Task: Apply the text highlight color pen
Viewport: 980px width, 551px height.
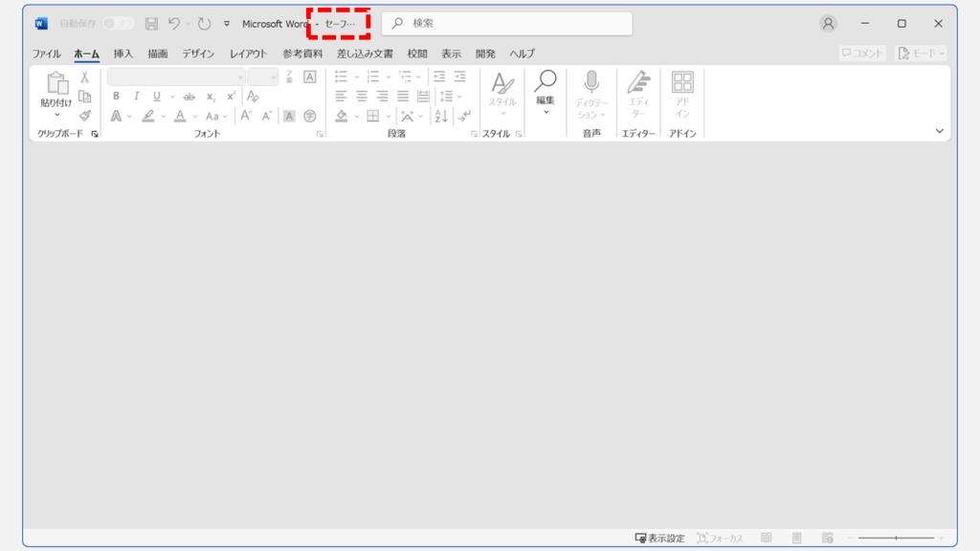Action: [148, 116]
